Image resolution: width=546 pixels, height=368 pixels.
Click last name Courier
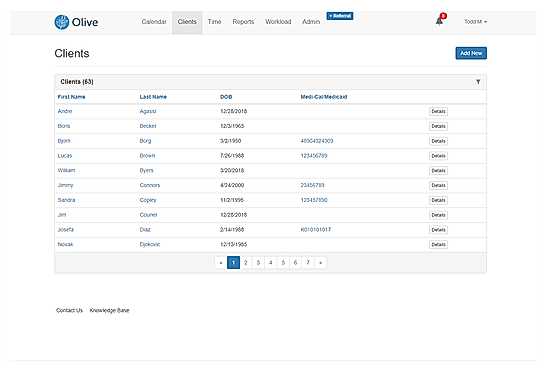tap(148, 215)
